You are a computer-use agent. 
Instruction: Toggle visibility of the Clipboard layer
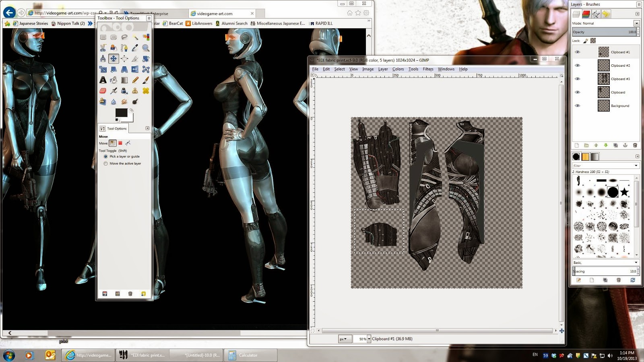(578, 93)
